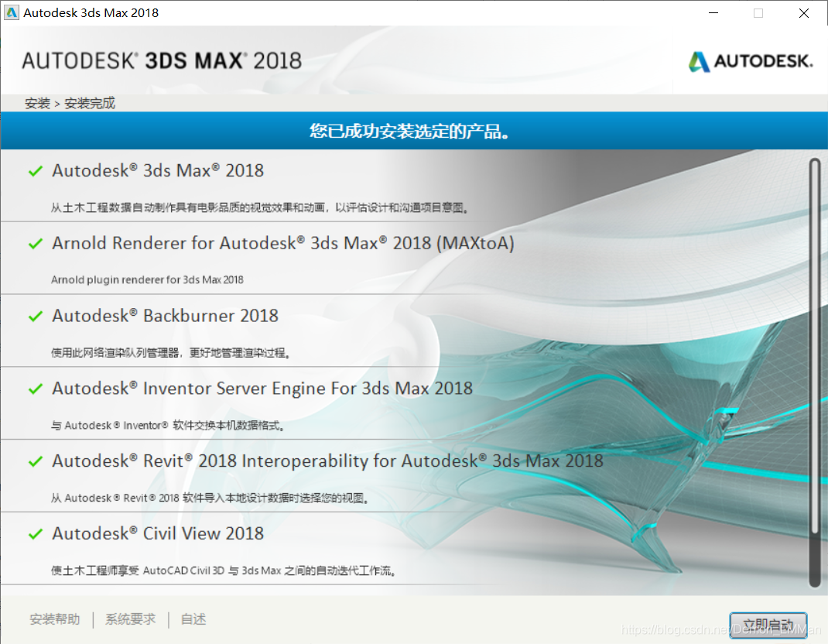Open the 安装帮助 link
Image resolution: width=828 pixels, height=644 pixels.
point(55,619)
